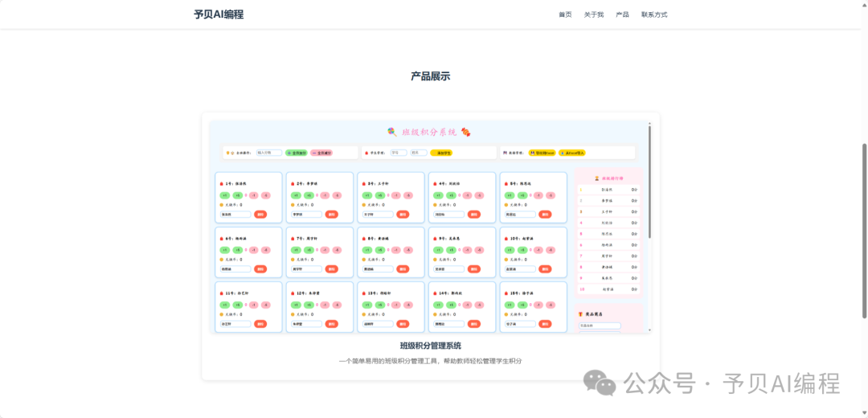The image size is (868, 418).
Task: Add +1 point to student 10号
Action: [510, 250]
